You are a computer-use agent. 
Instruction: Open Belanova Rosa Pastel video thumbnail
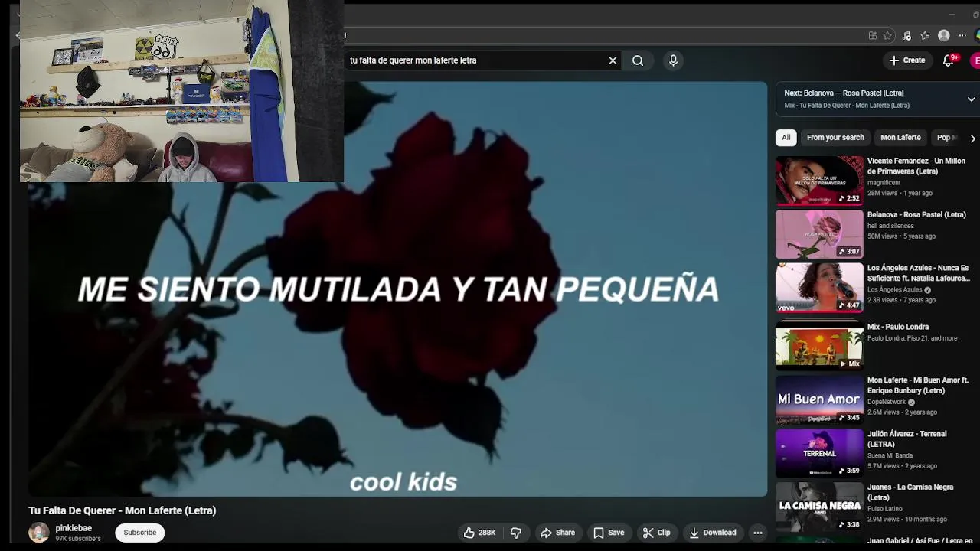pos(819,234)
